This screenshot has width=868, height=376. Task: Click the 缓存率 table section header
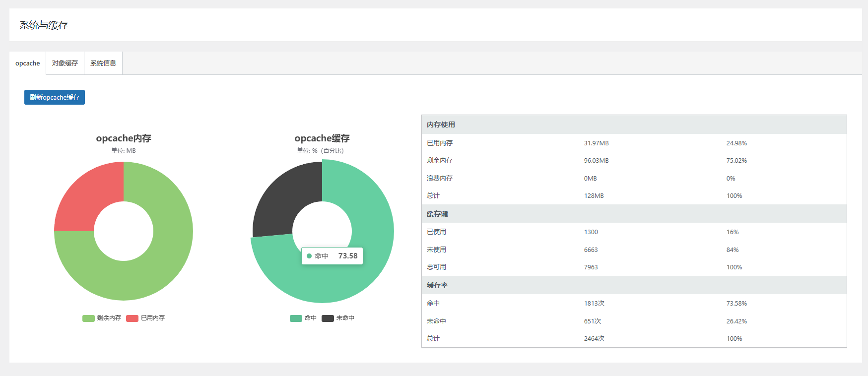tap(634, 285)
